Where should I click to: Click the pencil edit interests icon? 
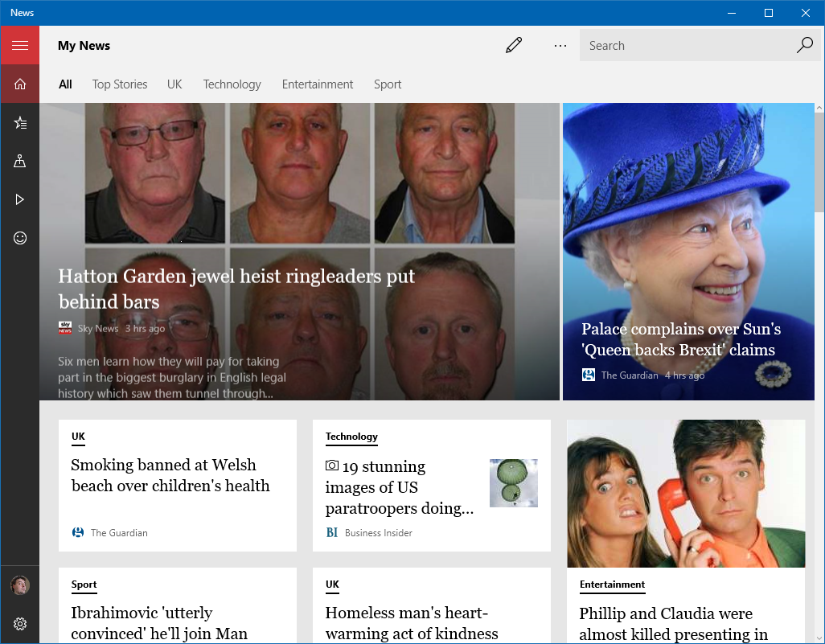514,45
